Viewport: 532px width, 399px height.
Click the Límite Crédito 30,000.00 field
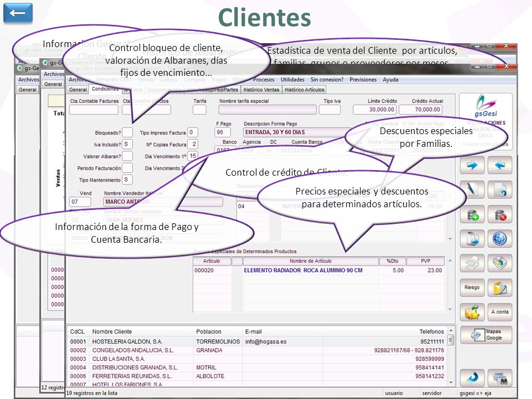(x=375, y=110)
